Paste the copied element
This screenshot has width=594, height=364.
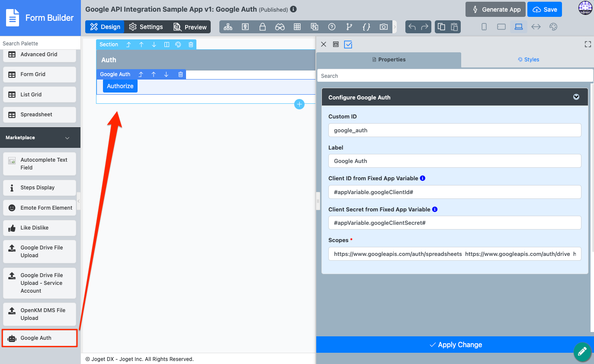tap(454, 27)
